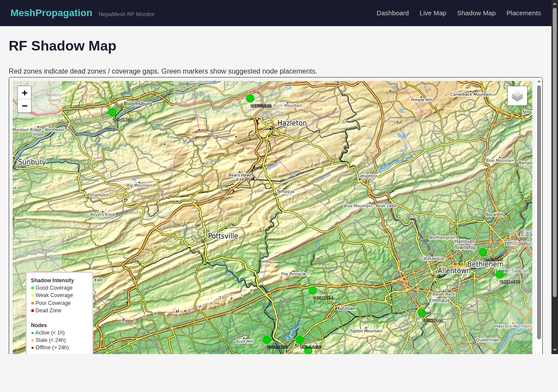The image size is (558, 392).
Task: Click the Tamaqua label on the map
Action: click(x=286, y=191)
